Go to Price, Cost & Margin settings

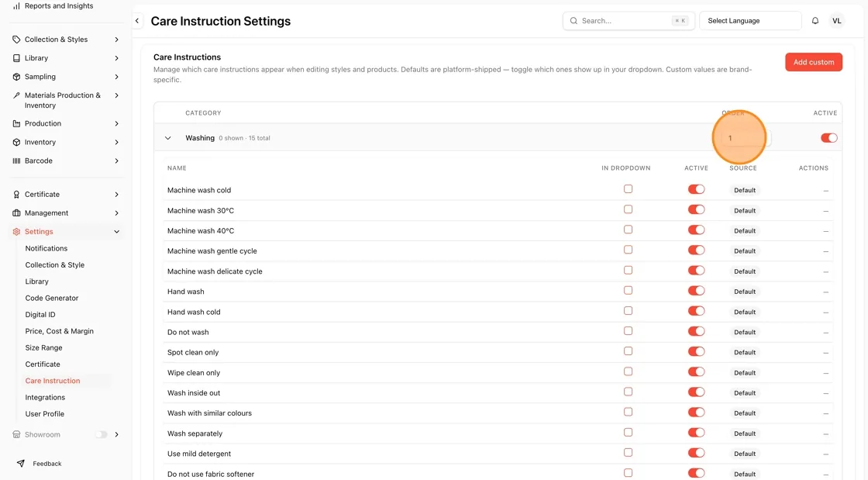[x=59, y=331]
